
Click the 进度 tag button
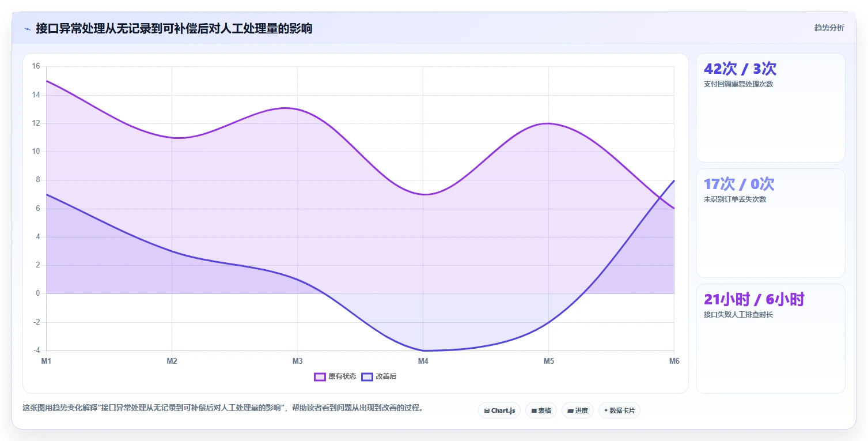(x=578, y=410)
